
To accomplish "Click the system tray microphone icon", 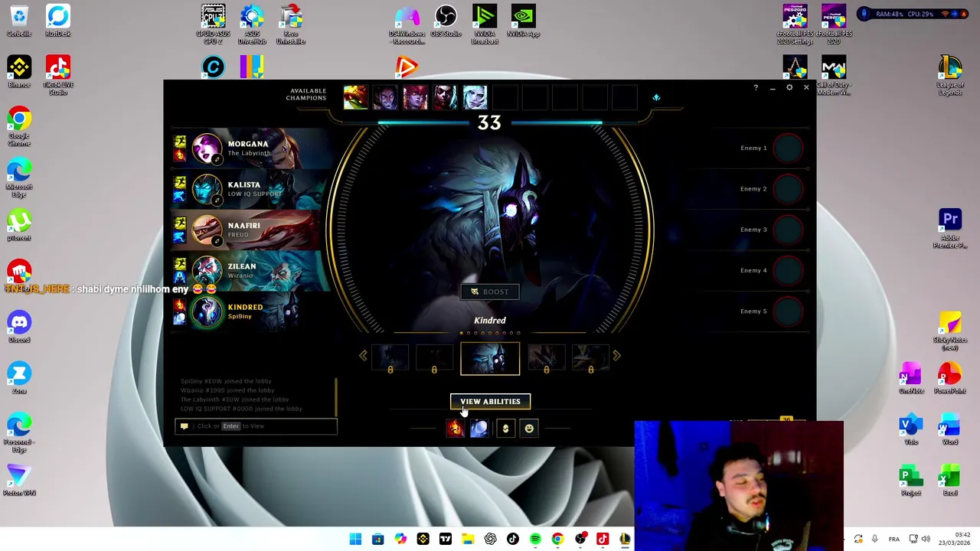I will (x=874, y=540).
